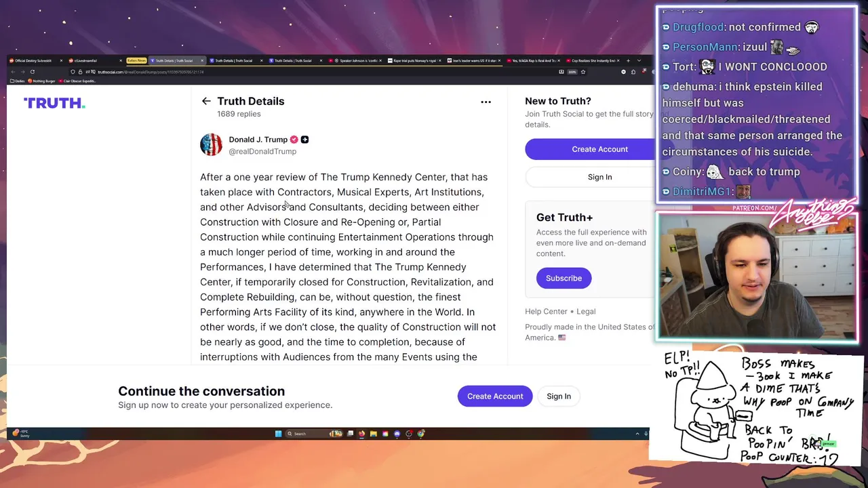The width and height of the screenshot is (868, 488).
Task: Open the Clair Obscur Expedition bookmark
Action: point(78,81)
